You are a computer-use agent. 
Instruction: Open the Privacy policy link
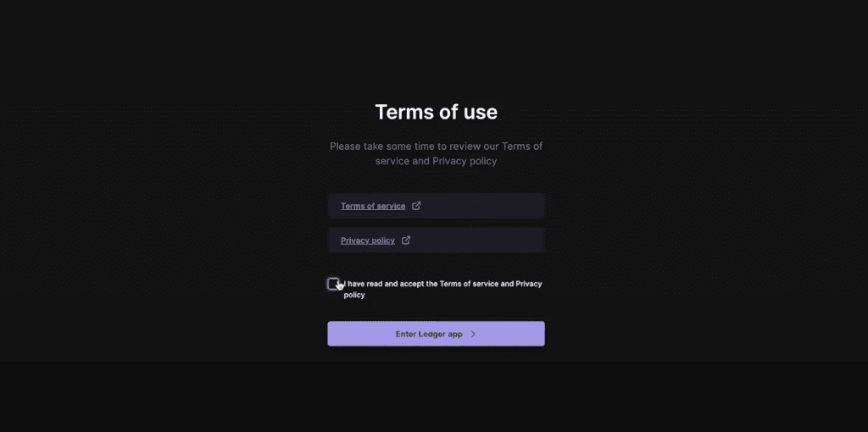[368, 241]
